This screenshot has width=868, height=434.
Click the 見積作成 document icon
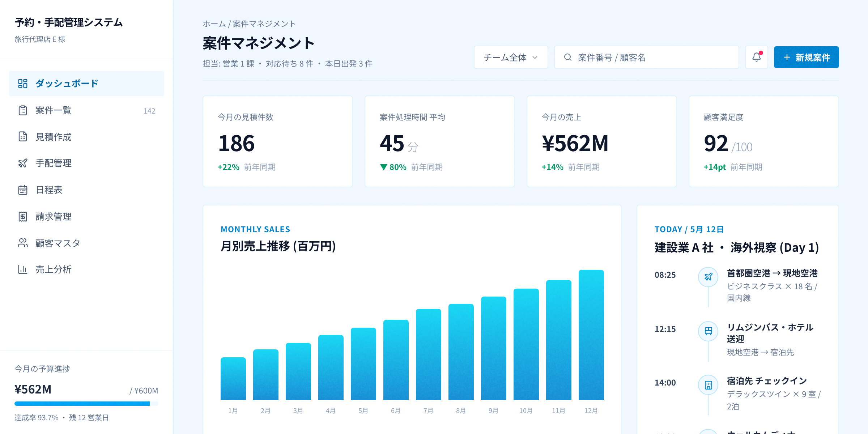pyautogui.click(x=22, y=137)
